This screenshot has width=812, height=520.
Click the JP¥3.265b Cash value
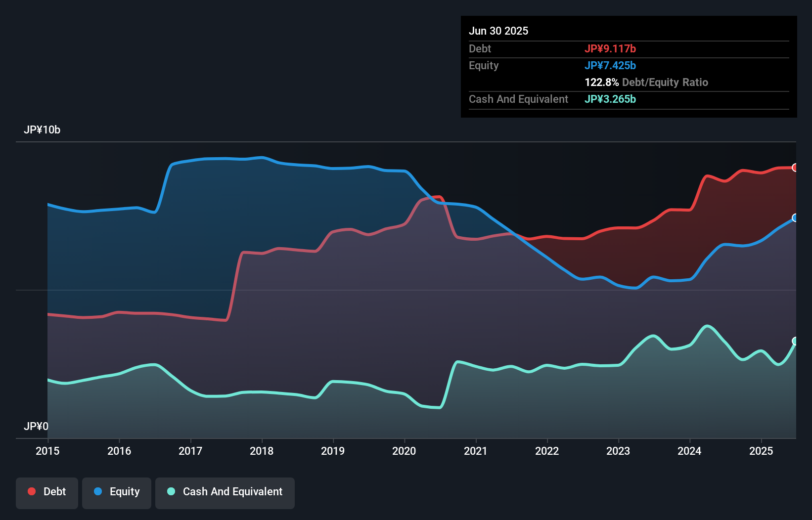(x=610, y=99)
